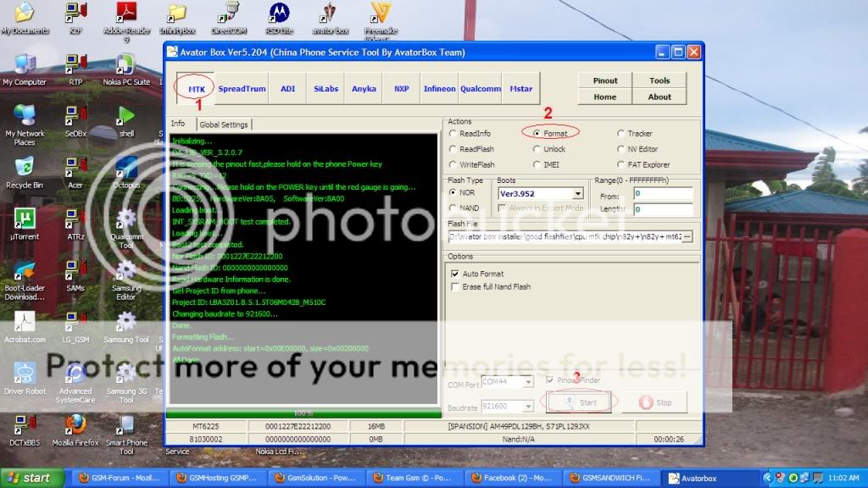
Task: Open the Nokia PC Suite shortcut
Action: [125, 66]
